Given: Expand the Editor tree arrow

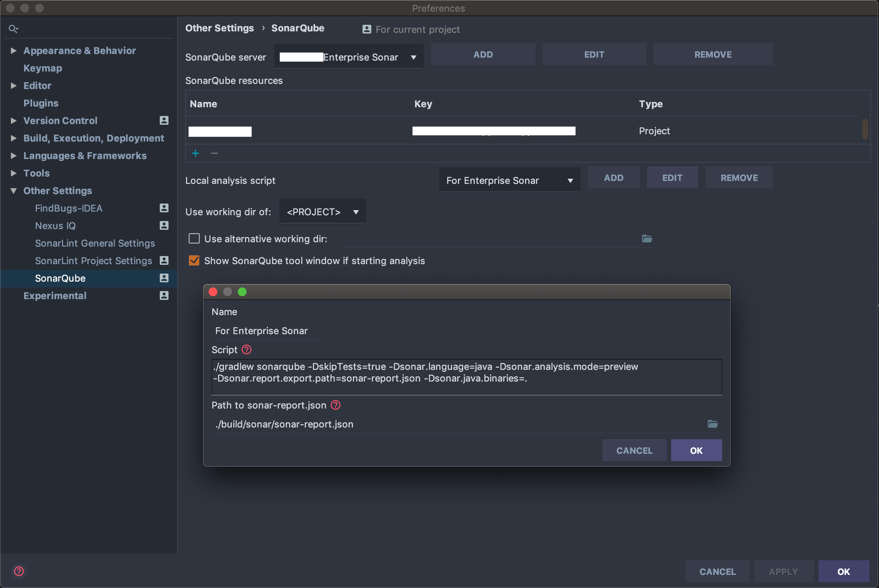Looking at the screenshot, I should tap(13, 85).
